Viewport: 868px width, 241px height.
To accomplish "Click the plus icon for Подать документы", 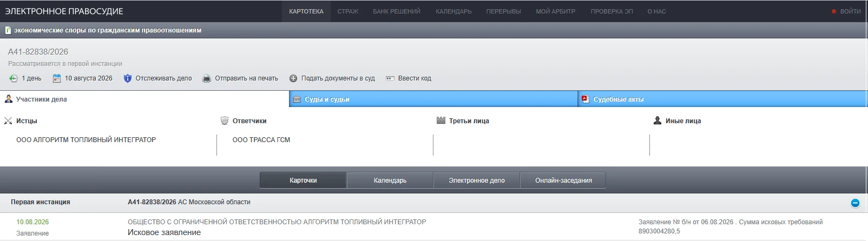I will tap(293, 78).
